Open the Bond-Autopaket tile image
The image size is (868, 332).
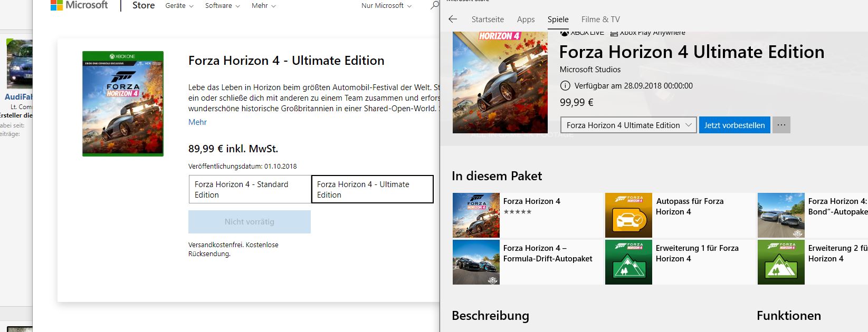tap(781, 215)
